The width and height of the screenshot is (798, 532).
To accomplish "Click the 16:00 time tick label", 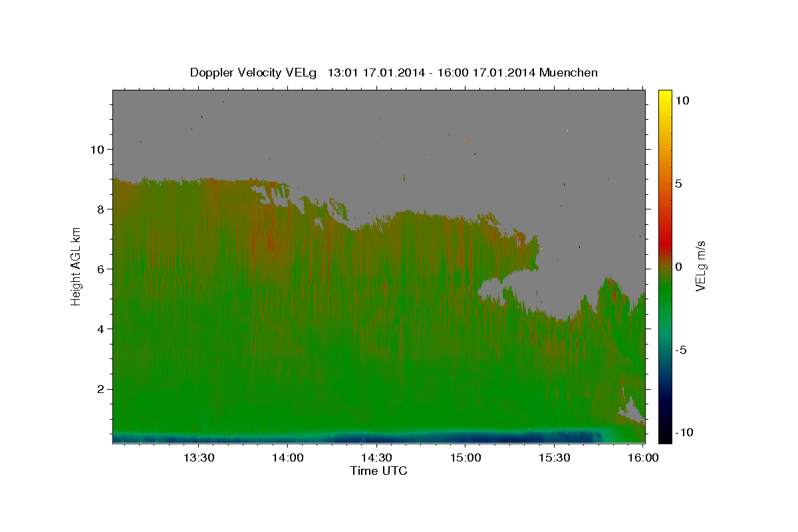I will tap(644, 458).
